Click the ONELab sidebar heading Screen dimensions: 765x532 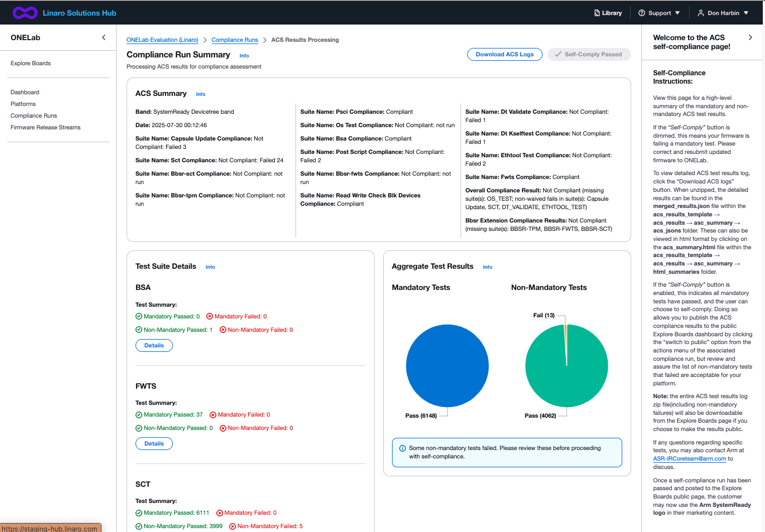click(x=26, y=37)
